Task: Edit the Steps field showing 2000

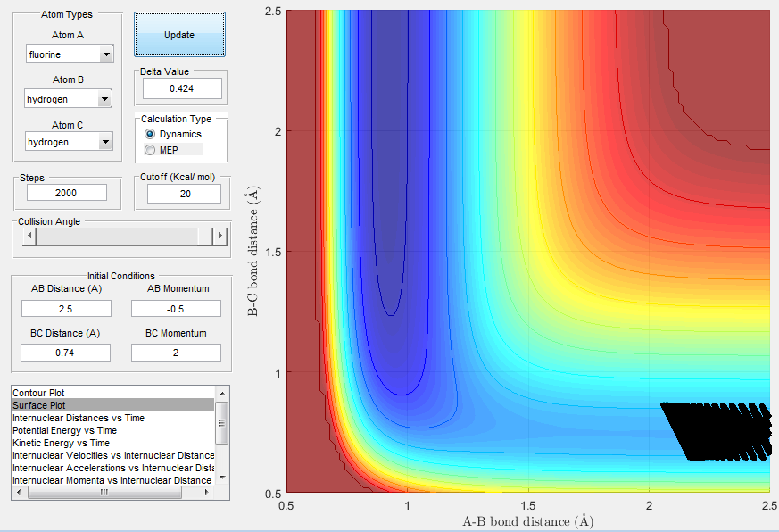Action: click(x=67, y=193)
